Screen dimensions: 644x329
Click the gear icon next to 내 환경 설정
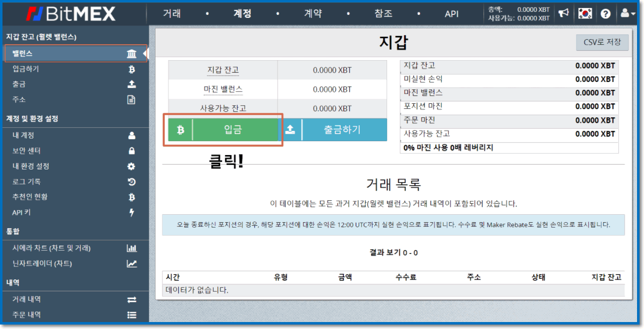pyautogui.click(x=132, y=166)
